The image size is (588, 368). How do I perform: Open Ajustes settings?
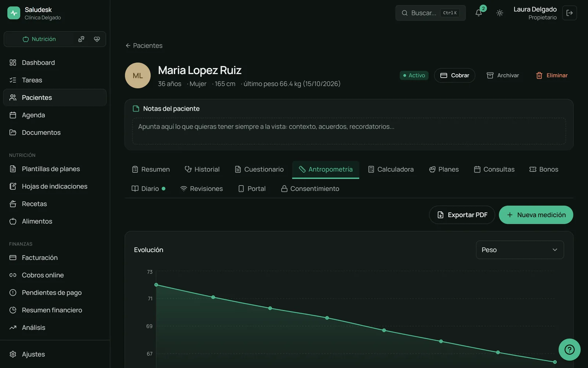coord(55,354)
